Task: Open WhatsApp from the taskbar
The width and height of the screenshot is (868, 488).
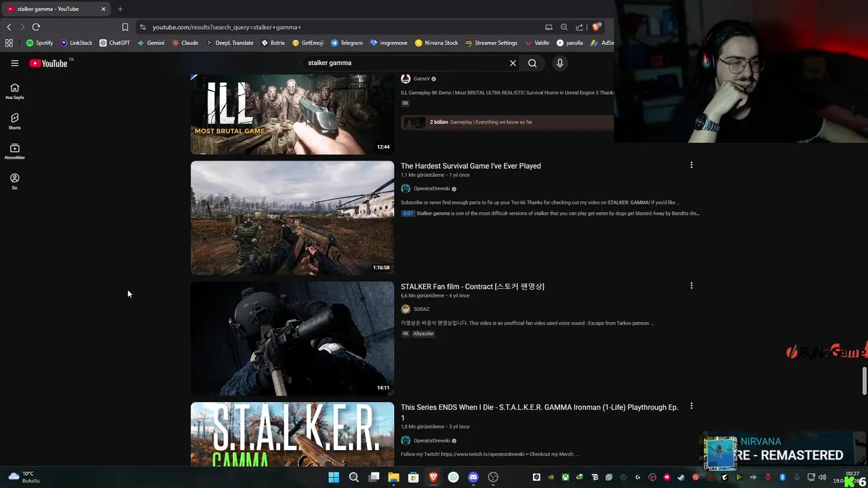Action: (453, 477)
